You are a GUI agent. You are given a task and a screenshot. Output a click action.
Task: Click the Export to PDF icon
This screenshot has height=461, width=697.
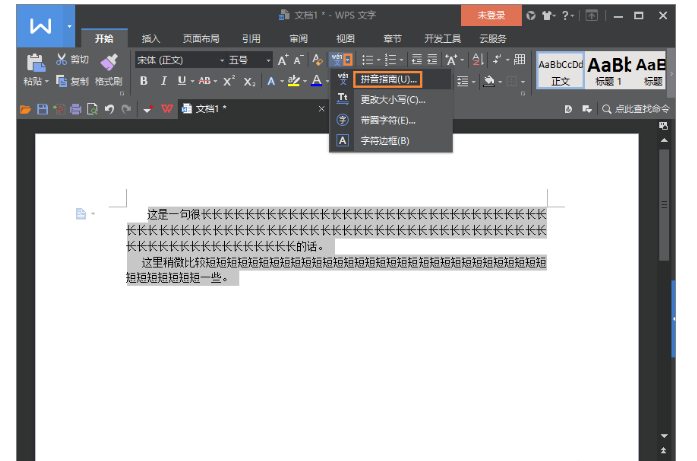59,109
